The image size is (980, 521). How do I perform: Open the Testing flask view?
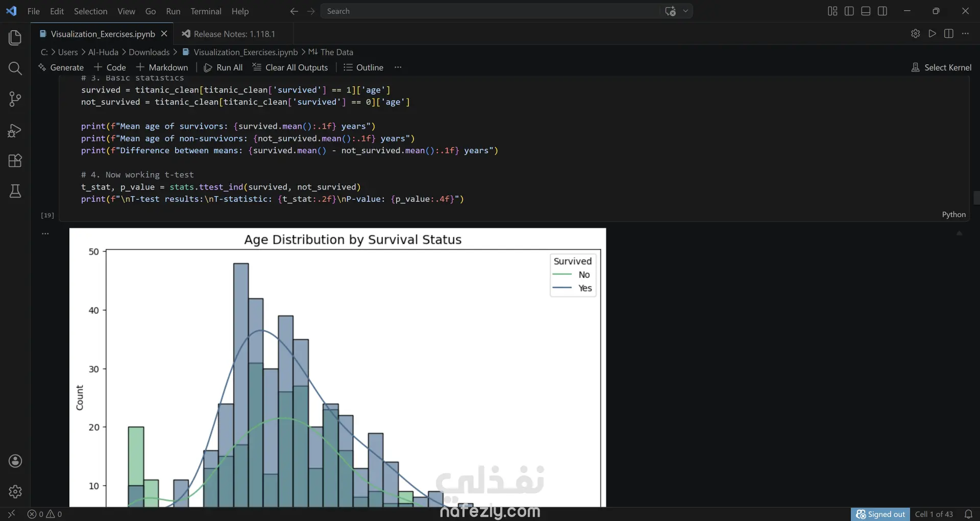click(x=15, y=192)
